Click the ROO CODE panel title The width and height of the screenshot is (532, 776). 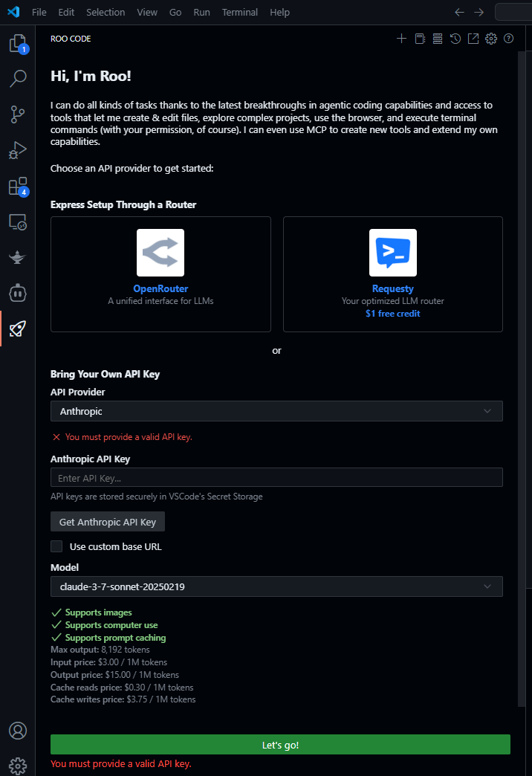click(71, 39)
